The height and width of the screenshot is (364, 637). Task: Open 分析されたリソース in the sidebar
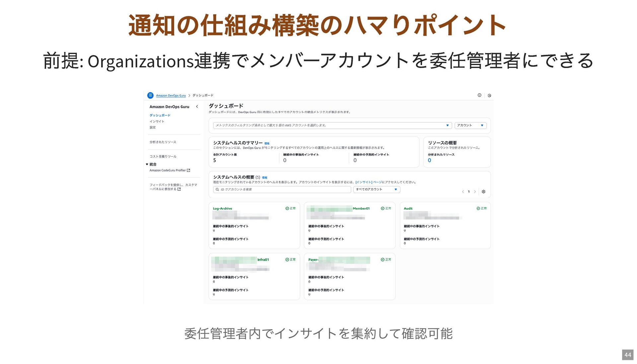(163, 142)
